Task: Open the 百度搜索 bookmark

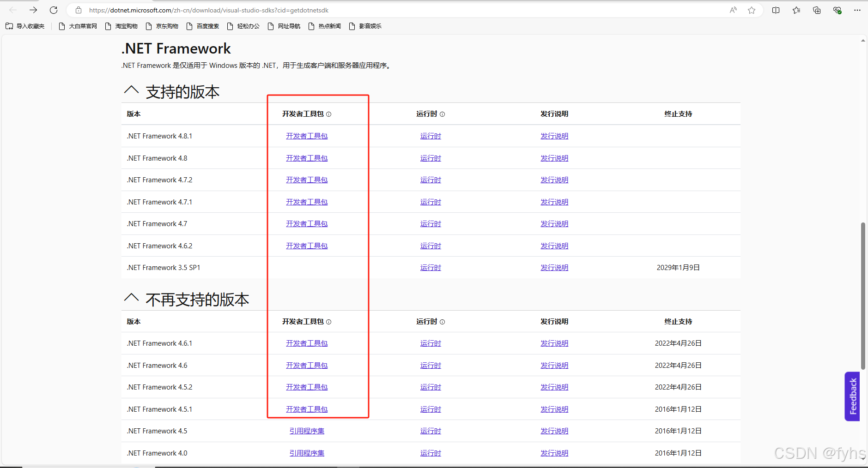Action: (x=202, y=26)
